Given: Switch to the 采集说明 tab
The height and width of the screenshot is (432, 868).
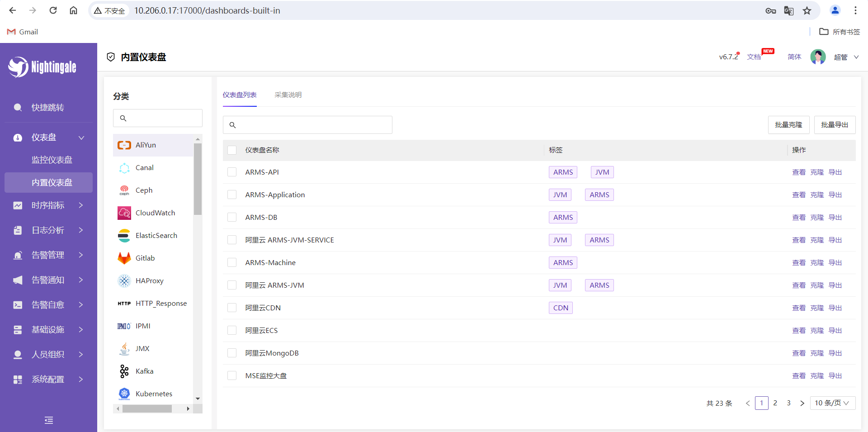Looking at the screenshot, I should [288, 95].
